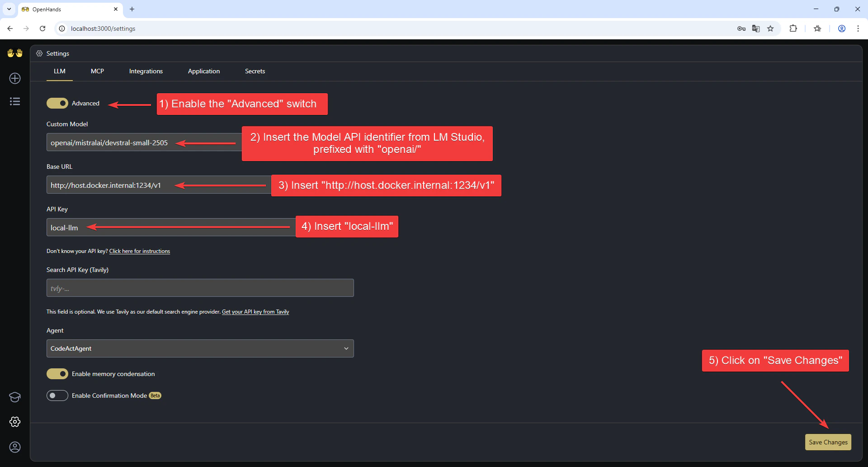
Task: Open the Secrets tab
Action: 255,71
